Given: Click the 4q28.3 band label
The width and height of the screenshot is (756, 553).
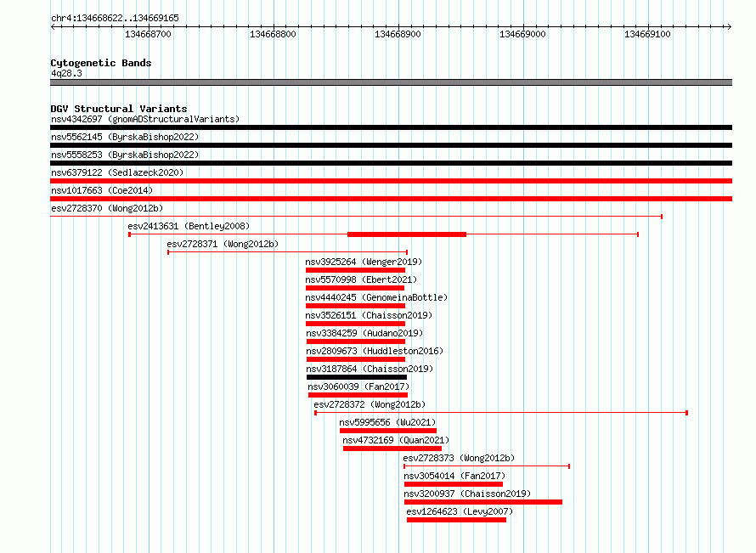Looking at the screenshot, I should (x=66, y=73).
